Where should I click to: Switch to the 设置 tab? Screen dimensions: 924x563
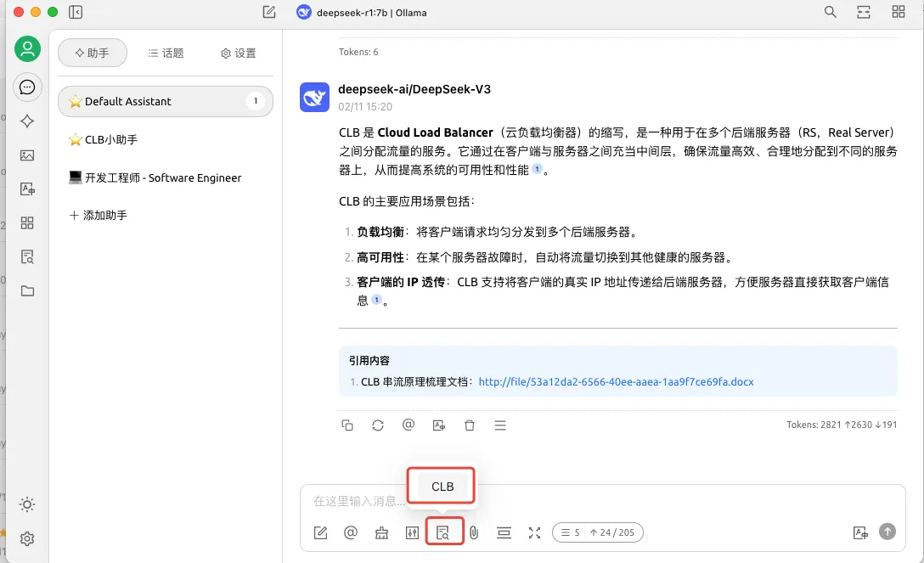[238, 53]
